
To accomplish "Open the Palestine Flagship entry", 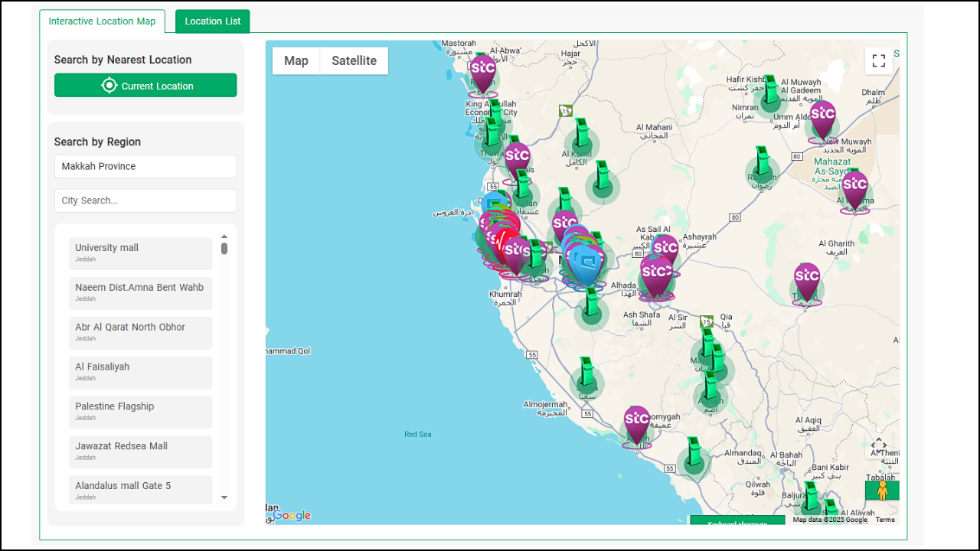I will coord(140,412).
